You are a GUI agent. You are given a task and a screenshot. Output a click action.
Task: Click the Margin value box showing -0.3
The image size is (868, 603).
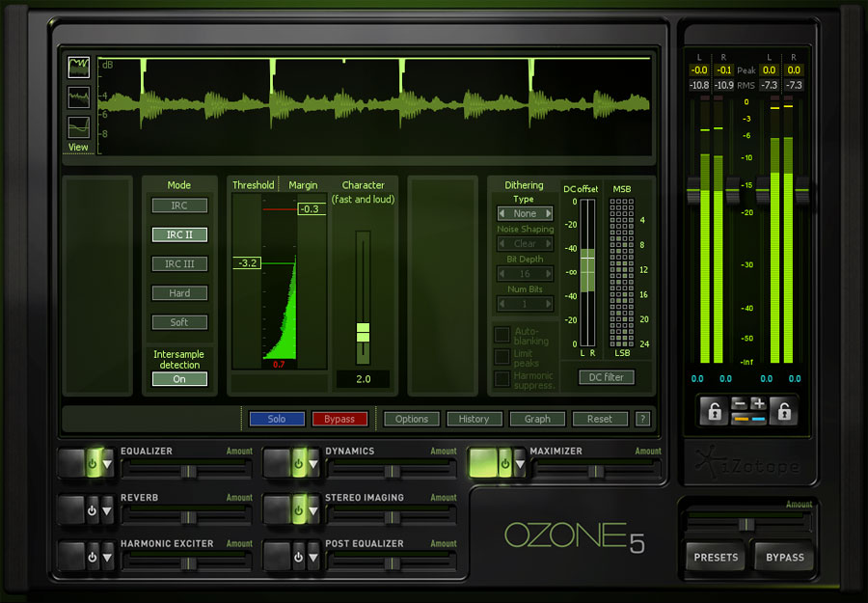pos(312,208)
